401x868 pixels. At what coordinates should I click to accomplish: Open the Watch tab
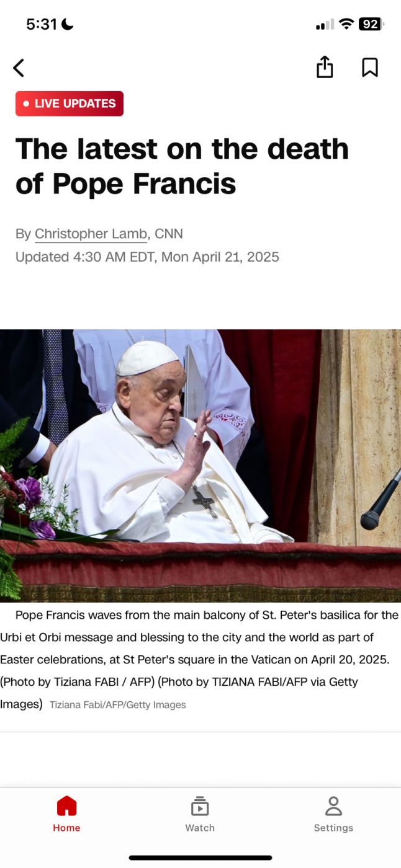coord(200,814)
